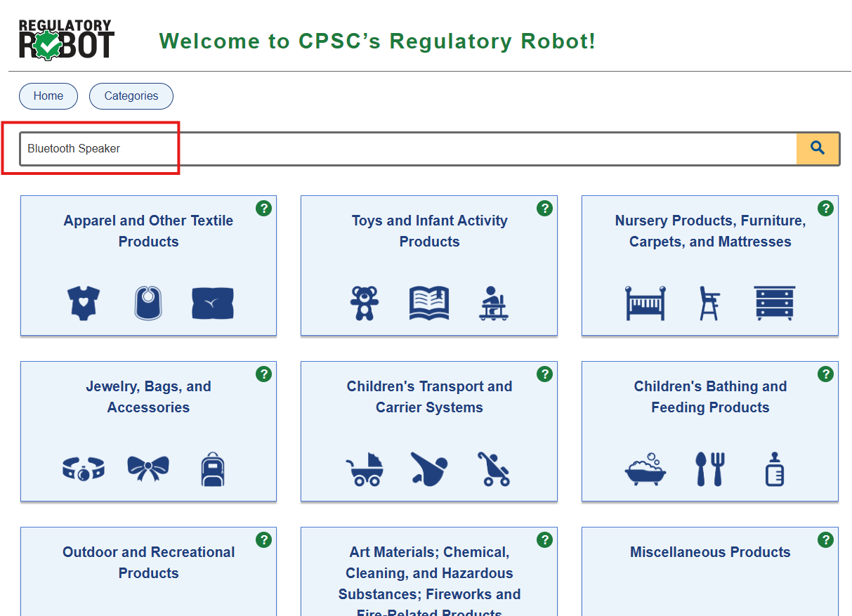Focus the Bluetooth Speaker search field
Viewport: 852px width, 616px height.
tap(408, 148)
